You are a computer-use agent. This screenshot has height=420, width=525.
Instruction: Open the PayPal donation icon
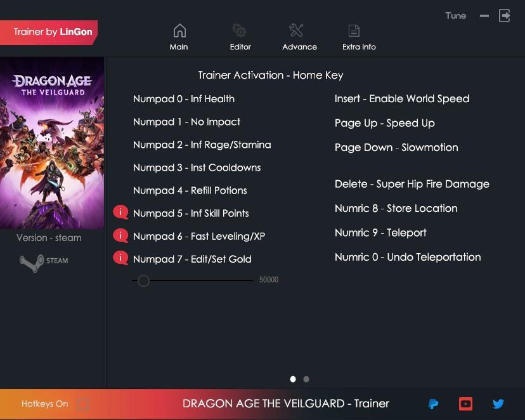tap(433, 404)
